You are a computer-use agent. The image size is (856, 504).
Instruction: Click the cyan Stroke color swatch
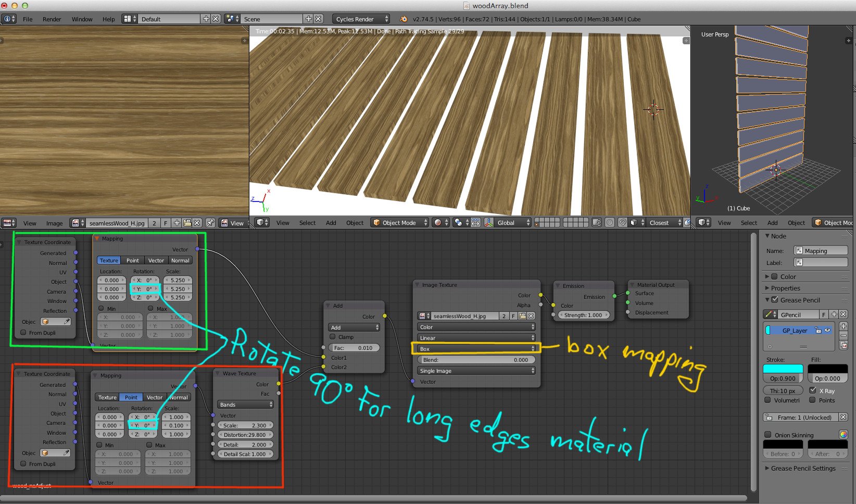[783, 369]
